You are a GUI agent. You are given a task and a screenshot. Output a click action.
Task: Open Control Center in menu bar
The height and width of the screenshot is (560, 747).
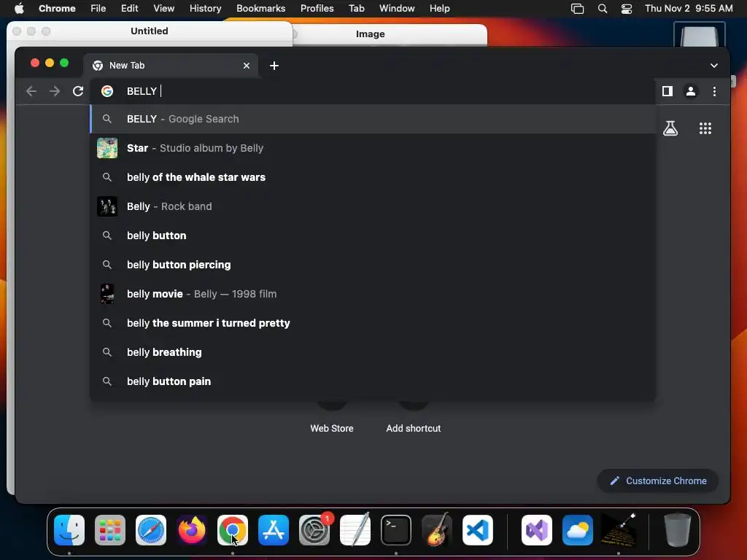click(x=627, y=8)
